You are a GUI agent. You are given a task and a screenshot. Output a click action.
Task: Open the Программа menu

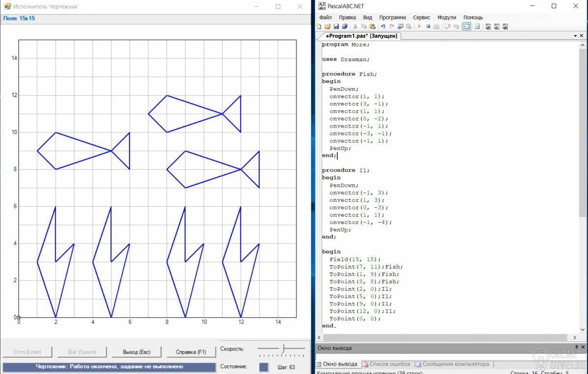click(x=392, y=17)
